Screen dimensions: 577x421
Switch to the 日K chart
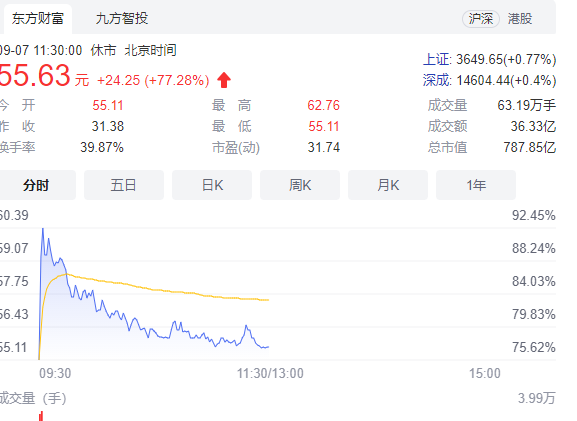(212, 185)
